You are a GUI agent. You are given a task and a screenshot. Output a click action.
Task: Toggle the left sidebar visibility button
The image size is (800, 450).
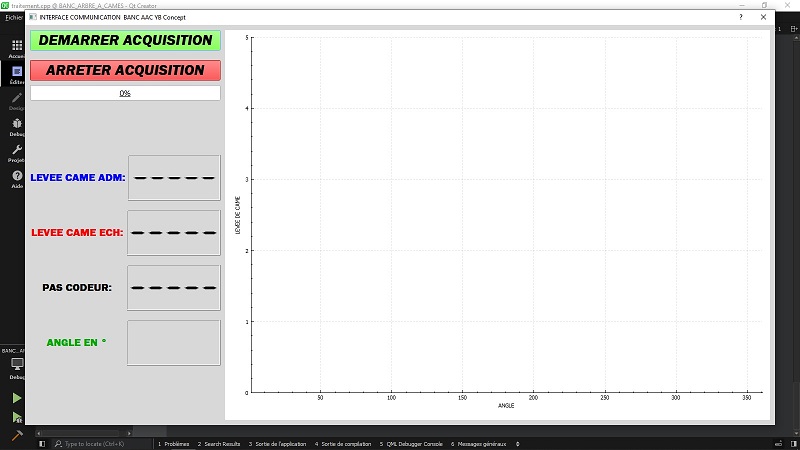(42, 443)
